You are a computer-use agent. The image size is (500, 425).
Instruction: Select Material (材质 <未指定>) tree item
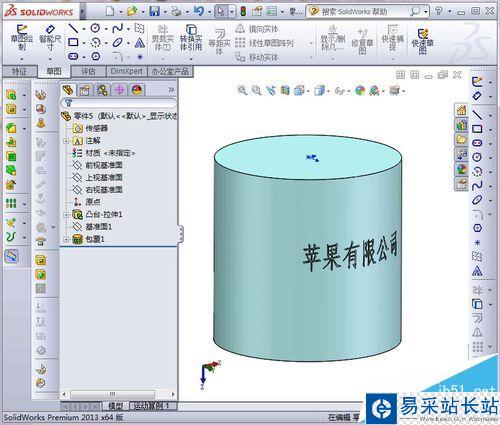click(x=104, y=153)
